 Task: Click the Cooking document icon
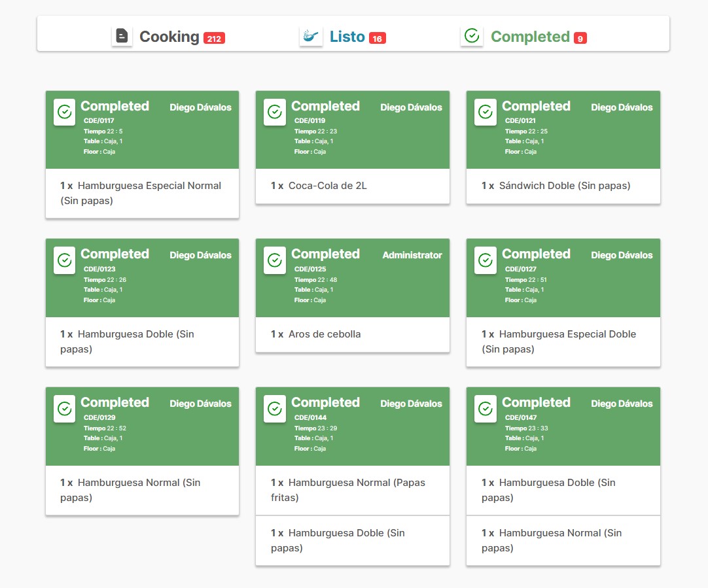click(x=122, y=37)
